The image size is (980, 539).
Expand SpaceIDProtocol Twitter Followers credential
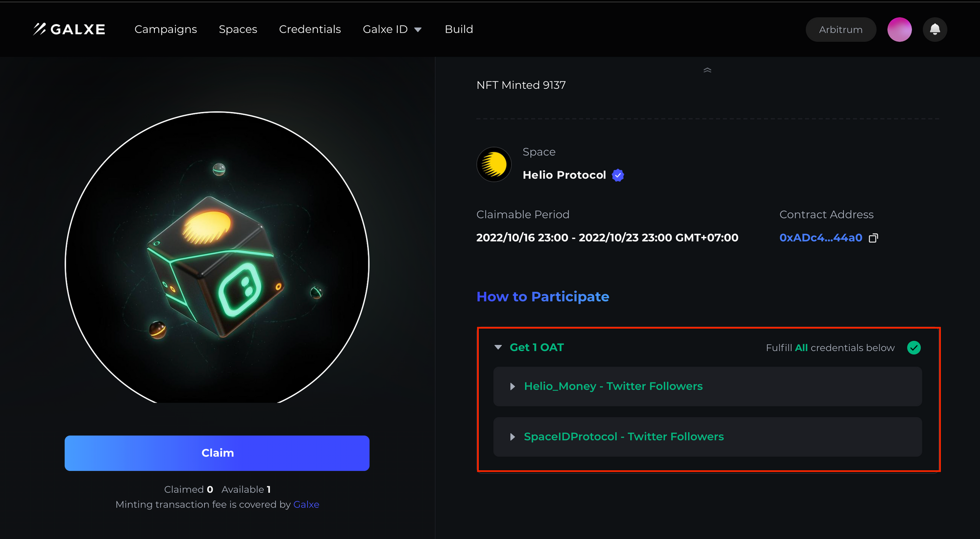tap(708, 437)
